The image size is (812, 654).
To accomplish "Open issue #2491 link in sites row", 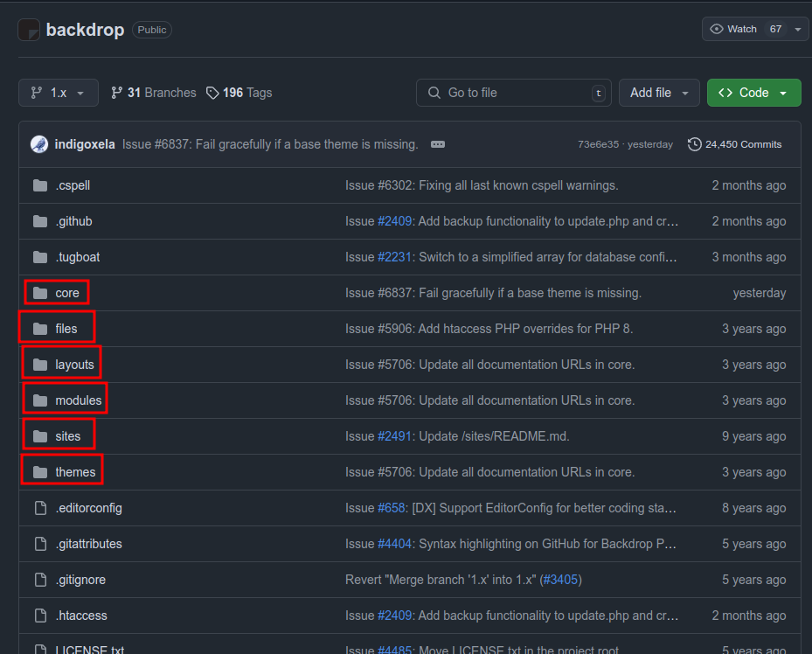I will pos(395,436).
